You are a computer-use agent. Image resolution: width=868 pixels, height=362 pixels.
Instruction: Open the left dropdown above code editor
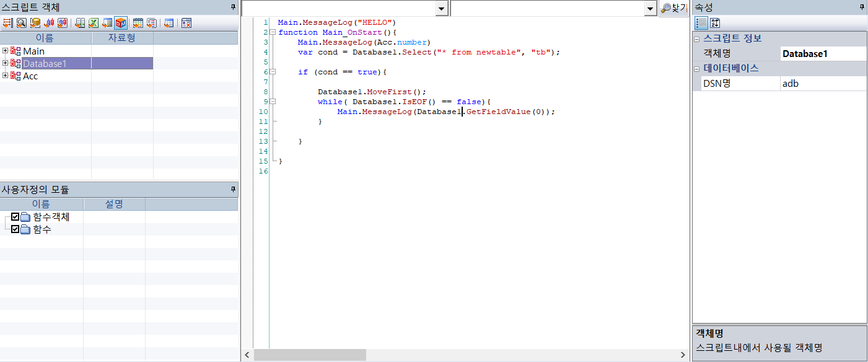coord(441,8)
